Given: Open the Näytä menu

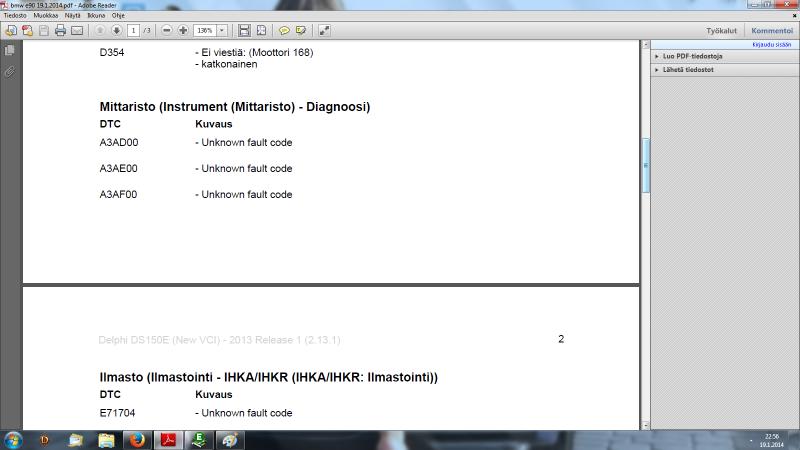Looking at the screenshot, I should click(73, 16).
